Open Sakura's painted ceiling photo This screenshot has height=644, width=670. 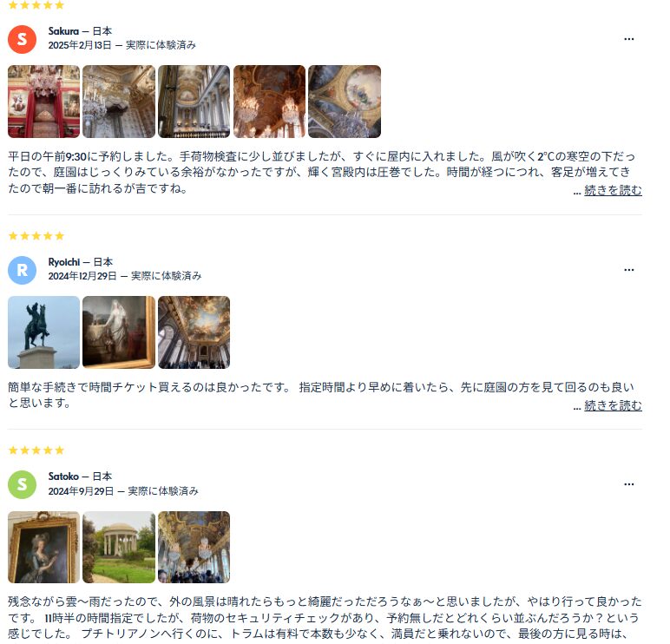coord(345,102)
